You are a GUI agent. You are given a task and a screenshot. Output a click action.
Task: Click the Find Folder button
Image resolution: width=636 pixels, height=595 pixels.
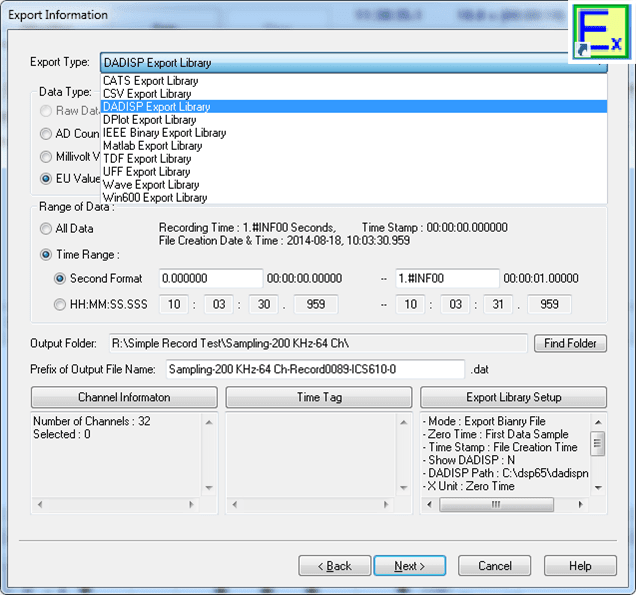[570, 344]
